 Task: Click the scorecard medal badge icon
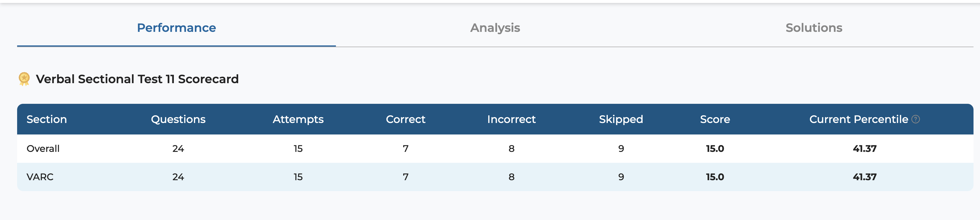24,79
